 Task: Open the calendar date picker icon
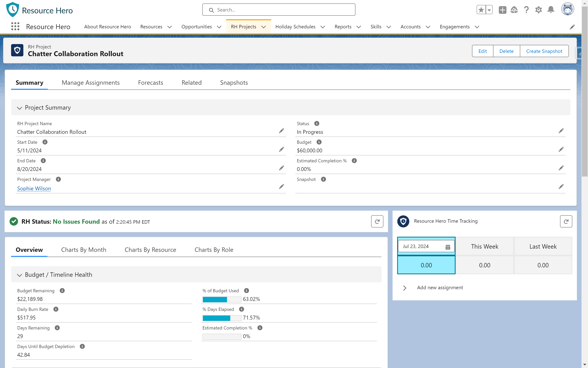tap(448, 247)
